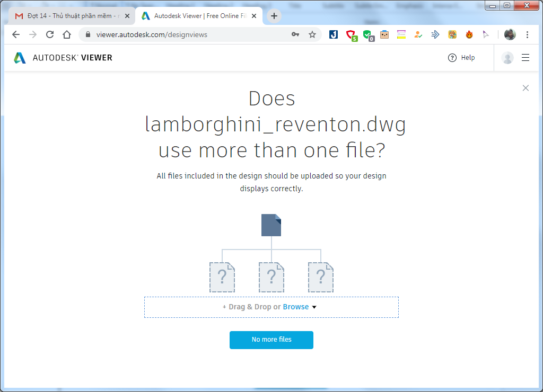Open the hamburger menu in header
This screenshot has height=392, width=543.
point(526,58)
